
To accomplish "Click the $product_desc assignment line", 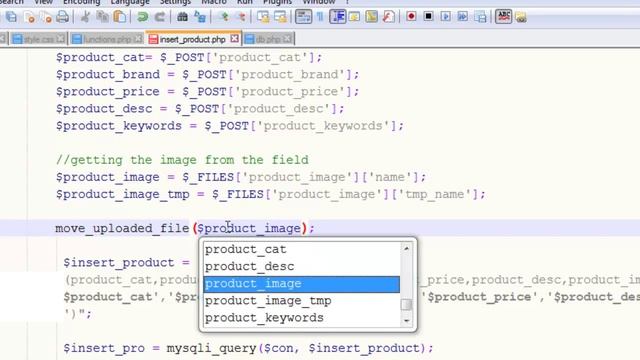I will (200, 109).
